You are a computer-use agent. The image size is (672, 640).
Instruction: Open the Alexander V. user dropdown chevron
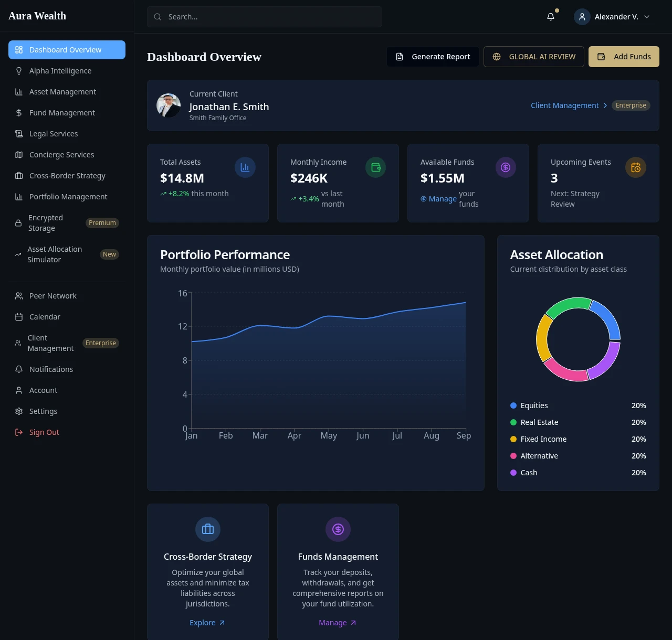(x=647, y=17)
